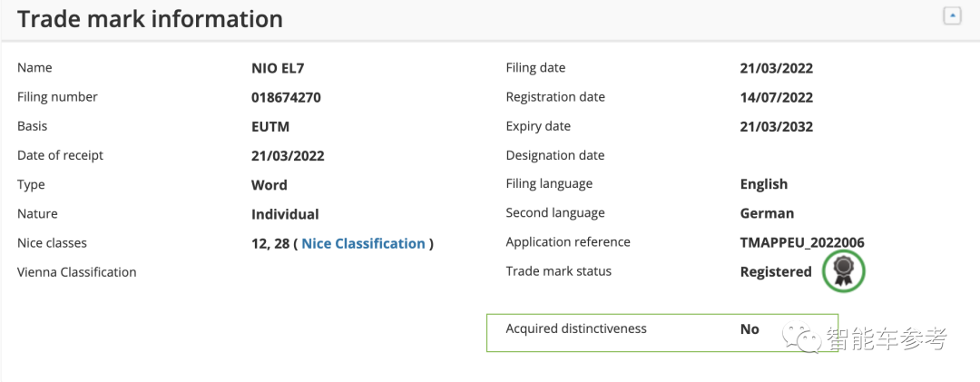Click the Designation date label
Screen dimensions: 980x382
tap(555, 155)
